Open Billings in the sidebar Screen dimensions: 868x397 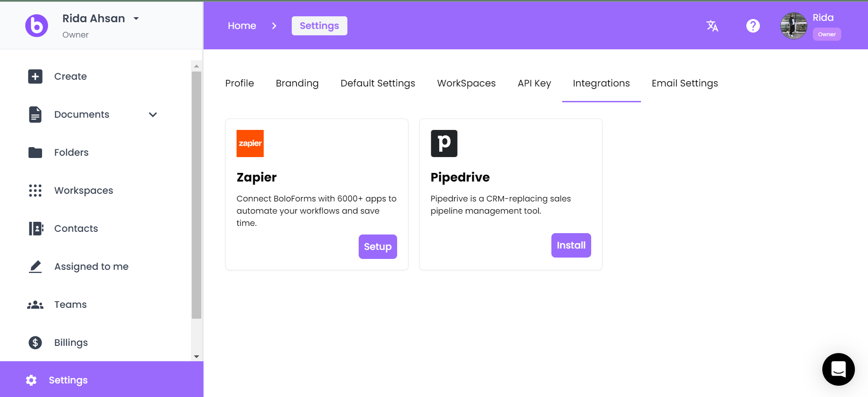tap(71, 343)
